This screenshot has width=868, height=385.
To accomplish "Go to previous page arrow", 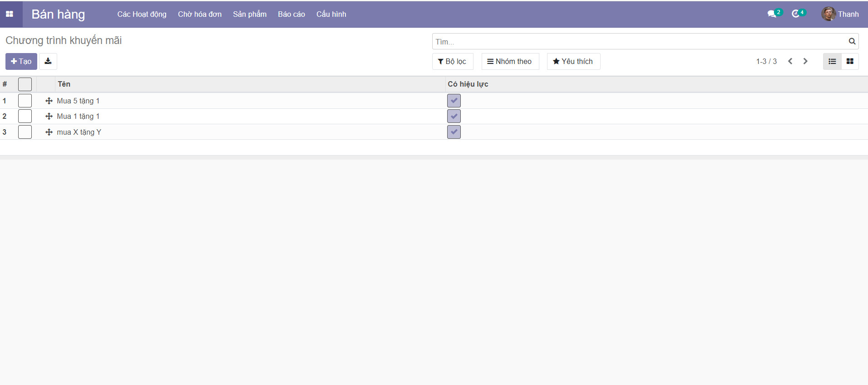I will pos(790,61).
